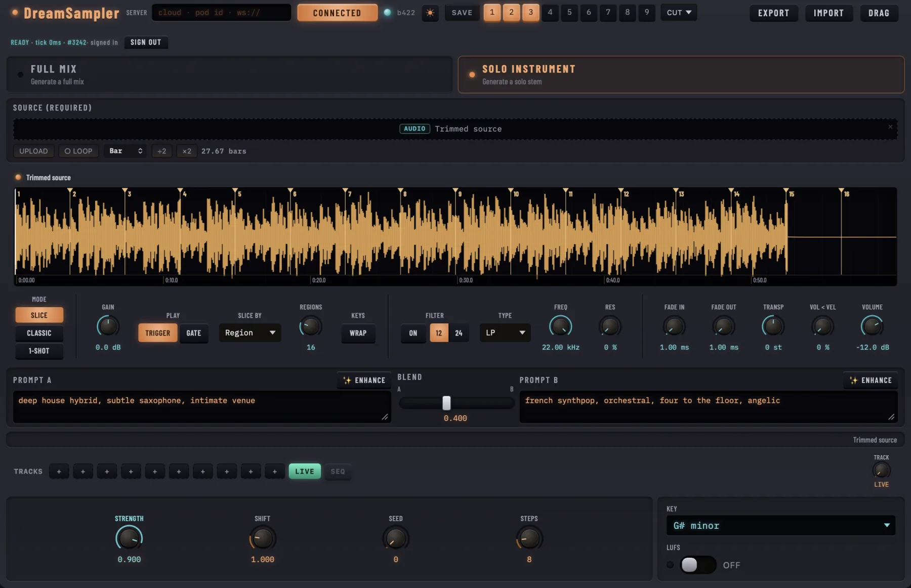Viewport: 911px width, 588px height.
Task: Select TRIGGER play mode
Action: (x=158, y=333)
